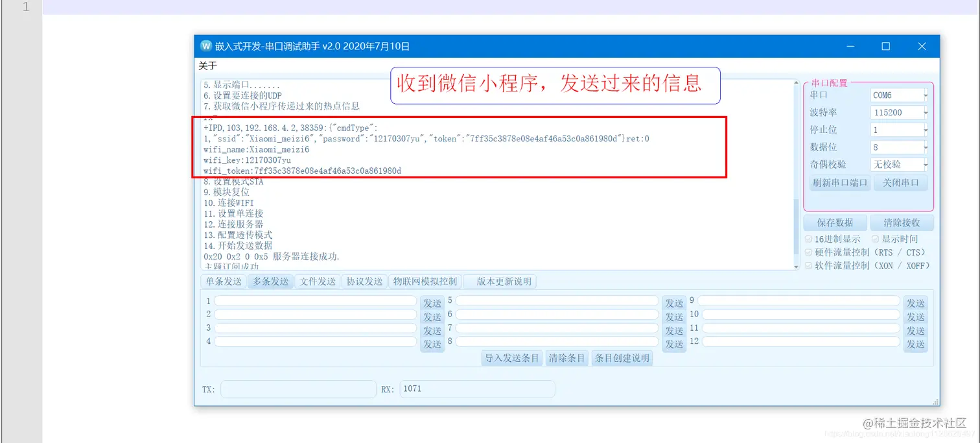Click the app logo icon in title bar
This screenshot has width=980, height=443.
pyautogui.click(x=206, y=46)
